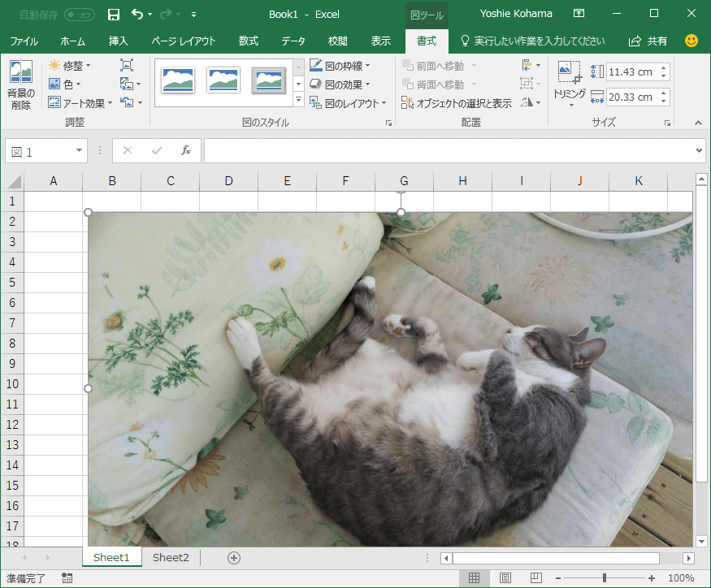Switch to the ホーム tab
Screen dimensions: 711x588
[x=72, y=41]
